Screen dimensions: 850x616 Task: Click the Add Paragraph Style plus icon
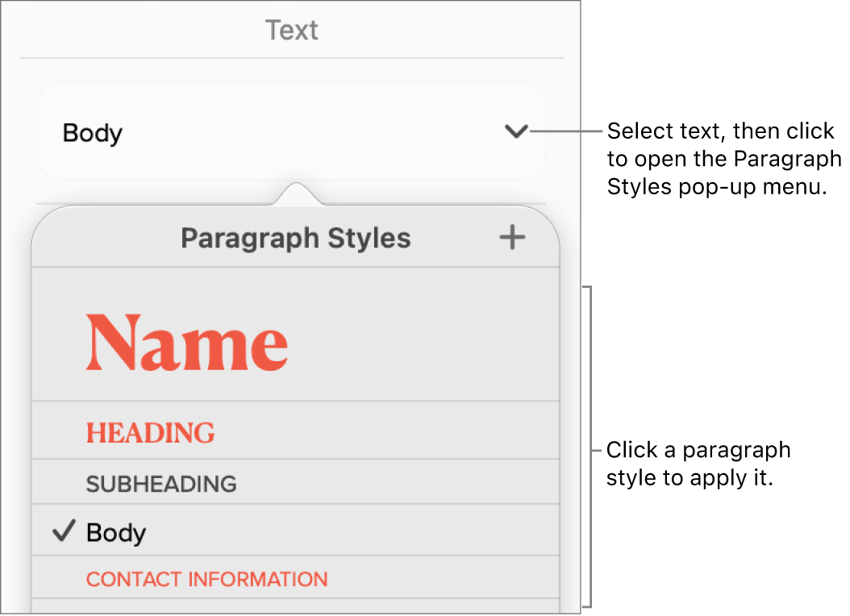513,237
